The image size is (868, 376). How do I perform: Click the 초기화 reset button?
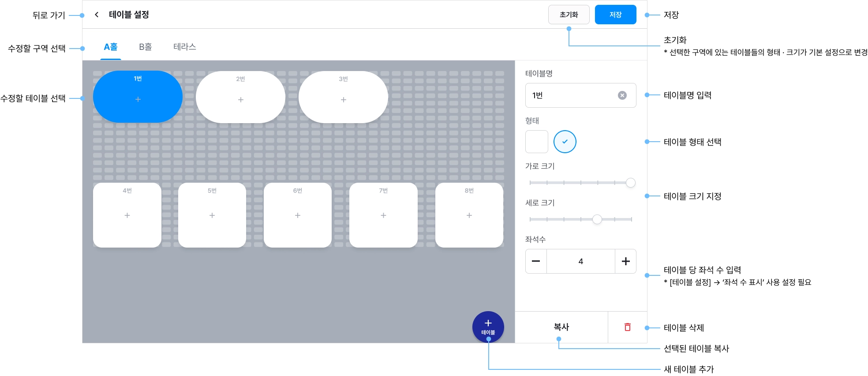[x=569, y=15]
